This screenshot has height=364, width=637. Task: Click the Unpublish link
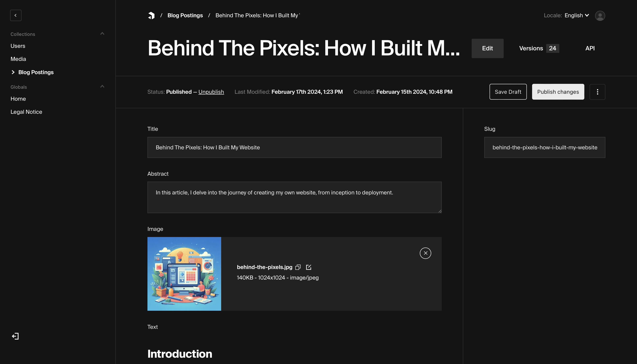click(x=211, y=92)
